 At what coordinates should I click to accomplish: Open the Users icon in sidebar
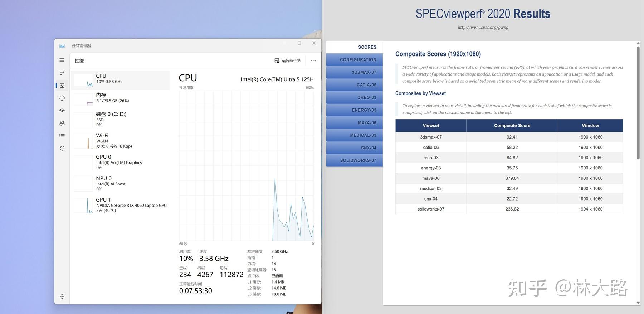(62, 123)
